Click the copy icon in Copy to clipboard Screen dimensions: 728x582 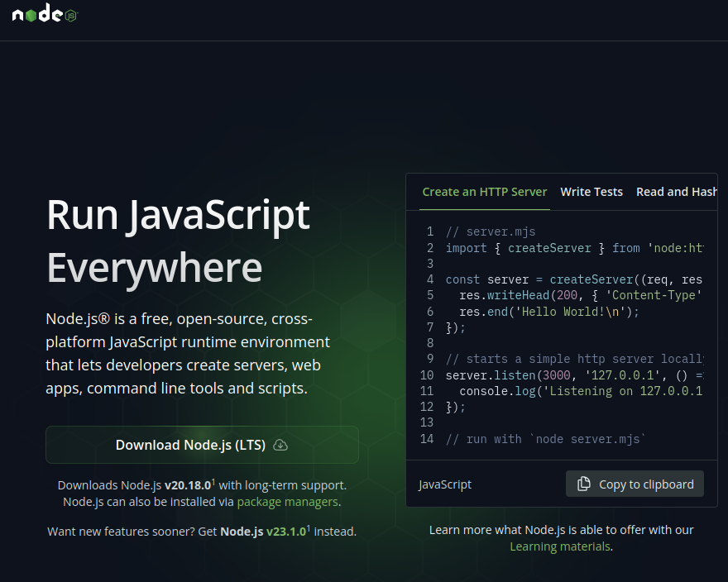(583, 484)
